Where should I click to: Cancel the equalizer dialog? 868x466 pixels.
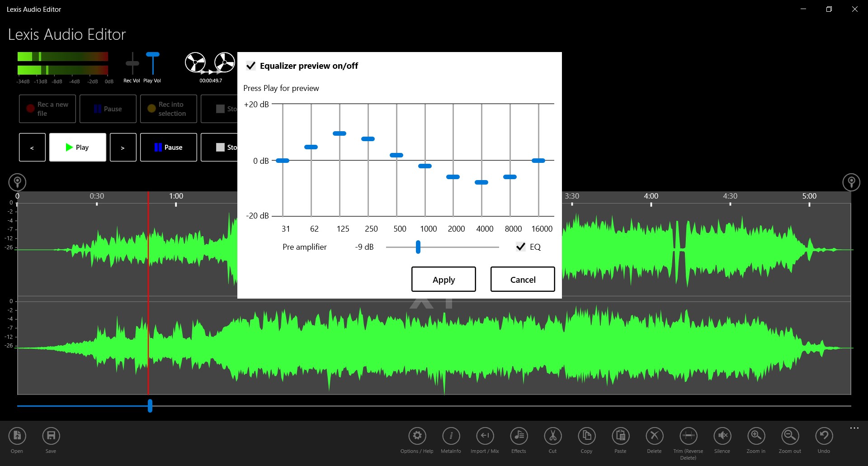coord(522,279)
